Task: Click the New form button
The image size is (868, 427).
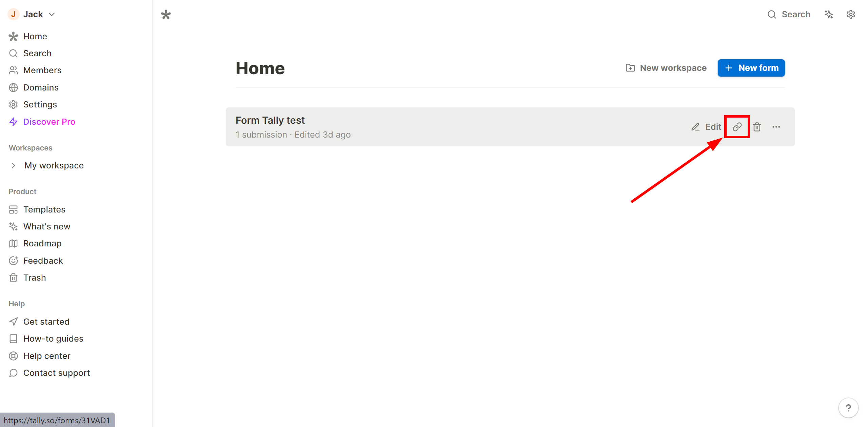Action: point(751,68)
